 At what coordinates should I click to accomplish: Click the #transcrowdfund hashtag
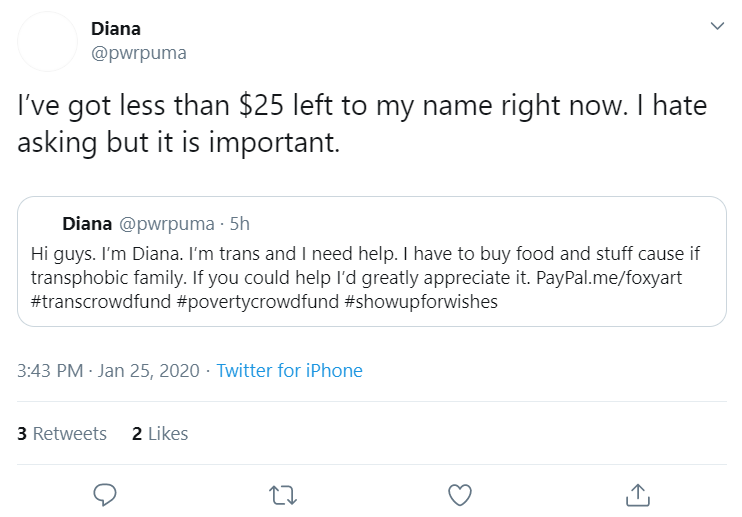[101, 301]
